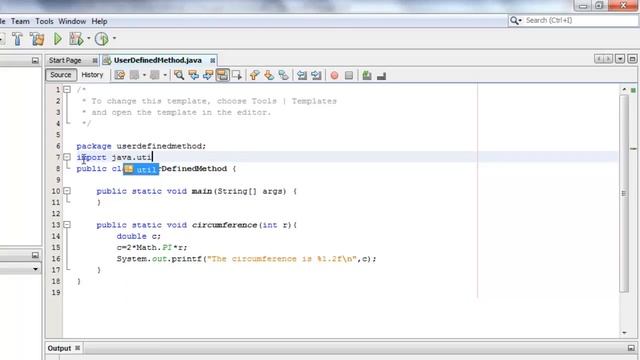The height and width of the screenshot is (360, 640).
Task: Close the Start Page tab
Action: coord(95,60)
